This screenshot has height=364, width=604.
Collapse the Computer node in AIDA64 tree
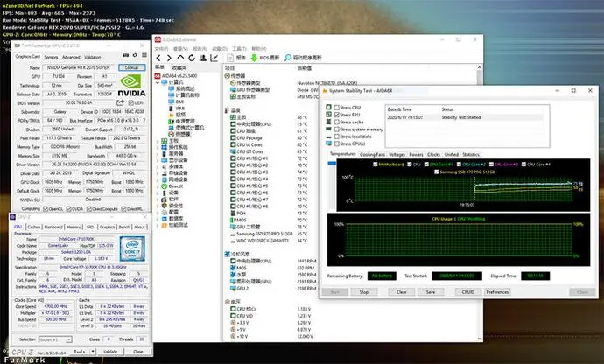pyautogui.click(x=158, y=82)
